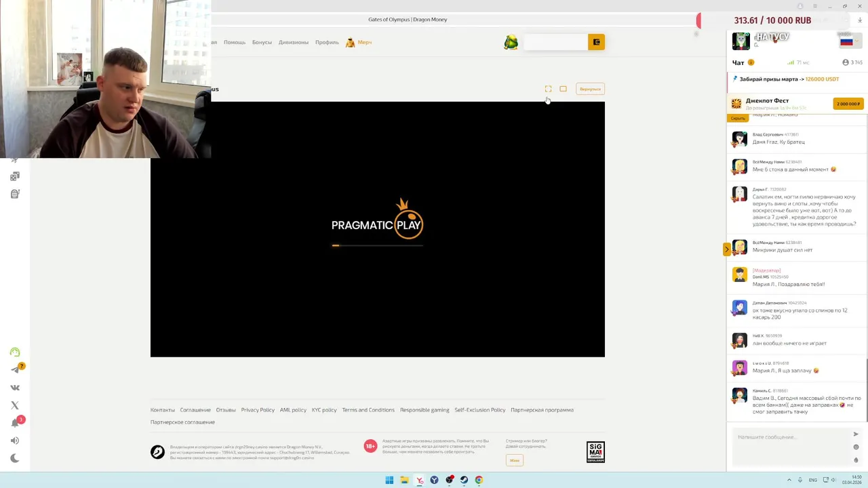Screen dimensions: 868x488
Task: Switch the ENG keyboard language
Action: tap(813, 480)
